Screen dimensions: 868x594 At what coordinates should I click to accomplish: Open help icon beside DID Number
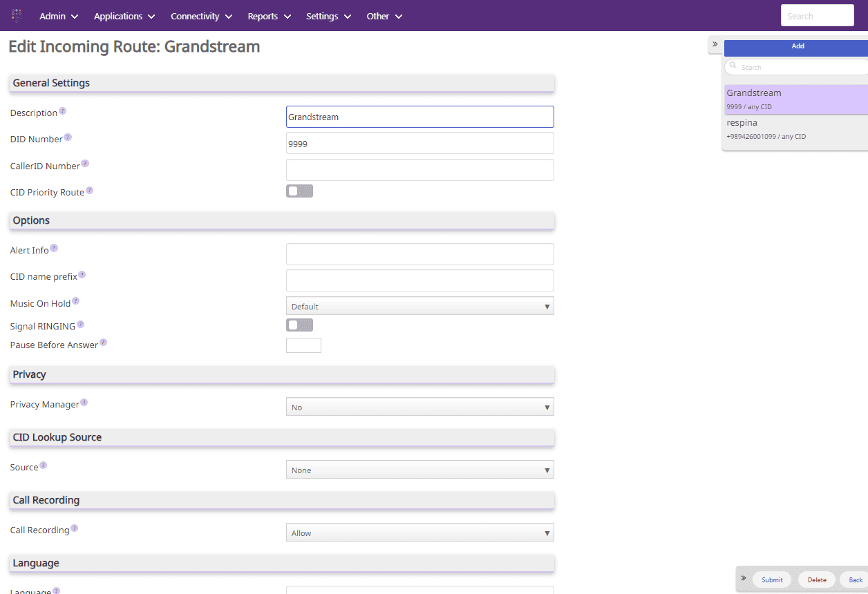(x=68, y=137)
